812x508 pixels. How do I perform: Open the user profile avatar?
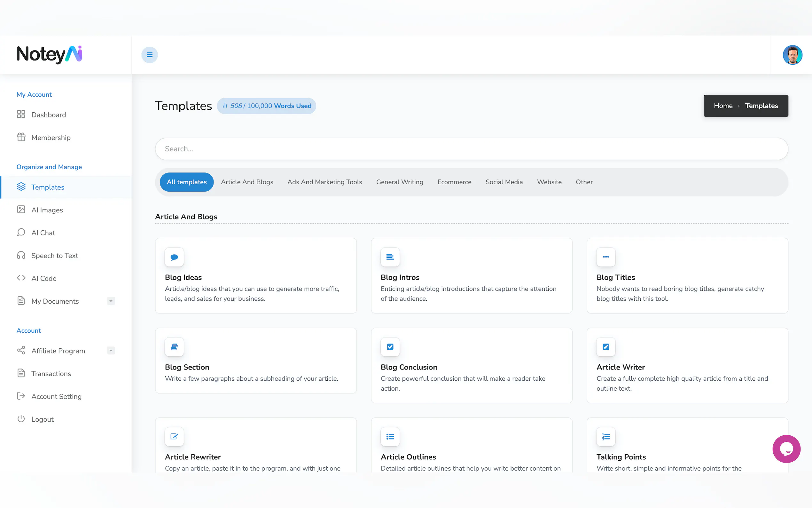tap(792, 55)
